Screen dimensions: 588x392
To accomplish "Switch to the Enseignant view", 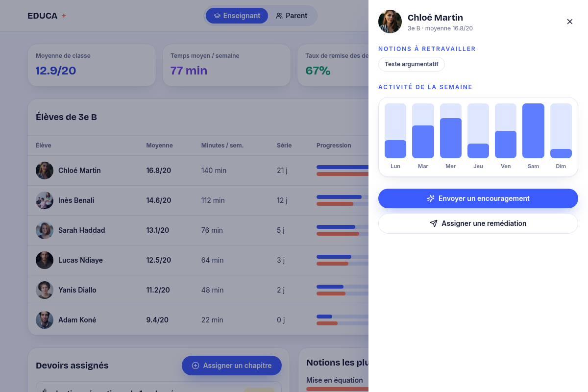I will point(237,16).
